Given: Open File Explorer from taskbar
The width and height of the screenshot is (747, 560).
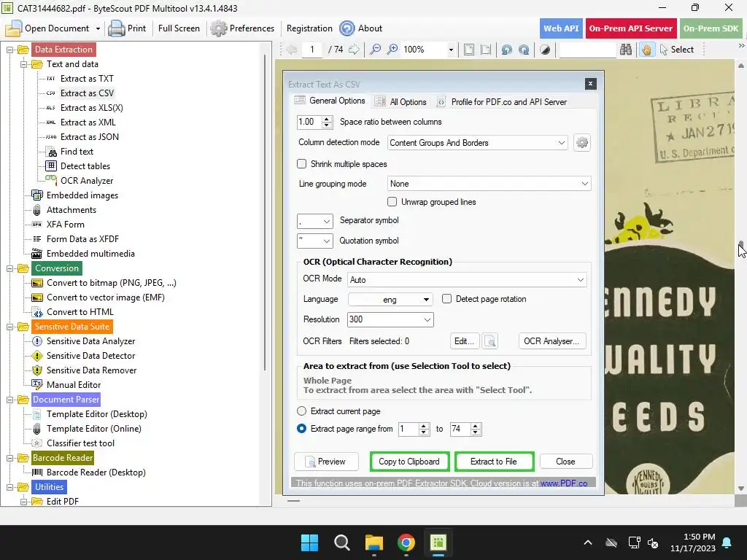Looking at the screenshot, I should click(x=374, y=542).
